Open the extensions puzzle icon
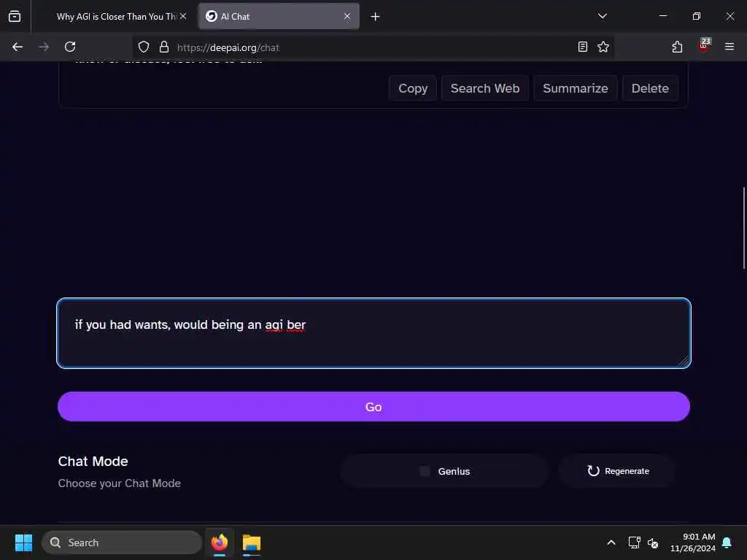This screenshot has height=560, width=747. (x=677, y=47)
